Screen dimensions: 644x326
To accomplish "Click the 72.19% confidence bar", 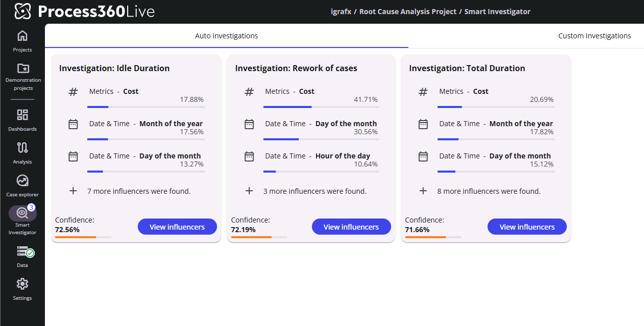I will (259, 237).
